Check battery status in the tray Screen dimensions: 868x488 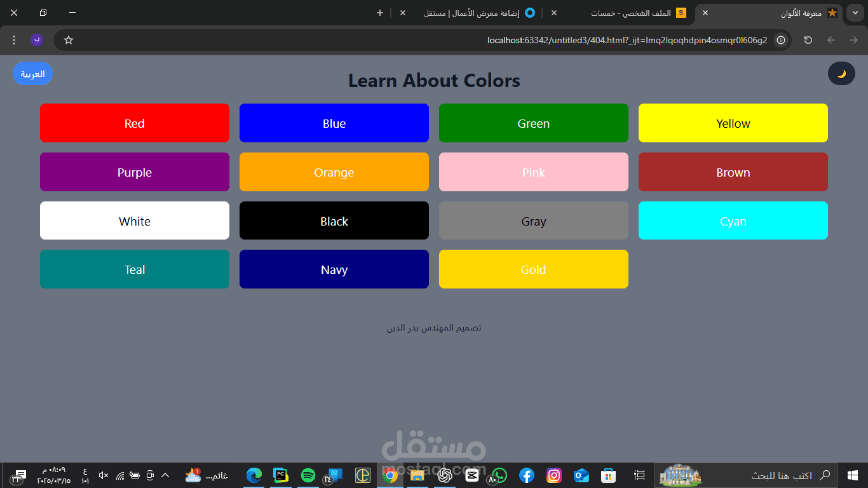tap(135, 475)
